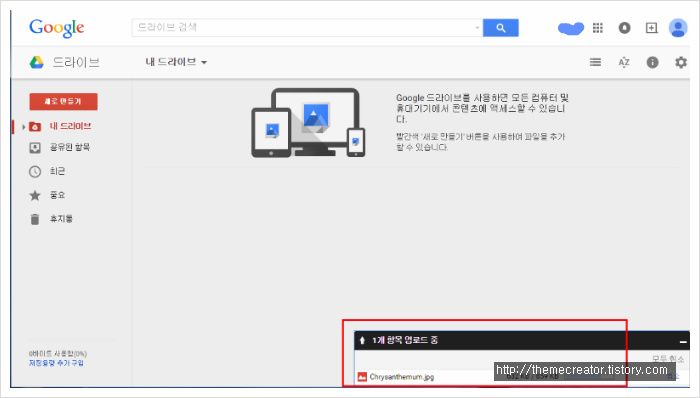
Task: Open the AZ sort options icon
Action: (x=624, y=62)
